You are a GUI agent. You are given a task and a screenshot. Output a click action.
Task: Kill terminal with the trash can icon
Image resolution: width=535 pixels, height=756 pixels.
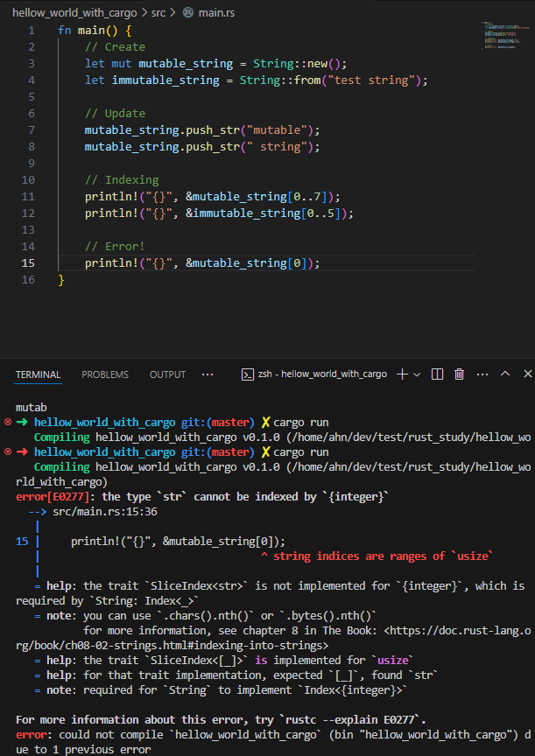click(460, 374)
